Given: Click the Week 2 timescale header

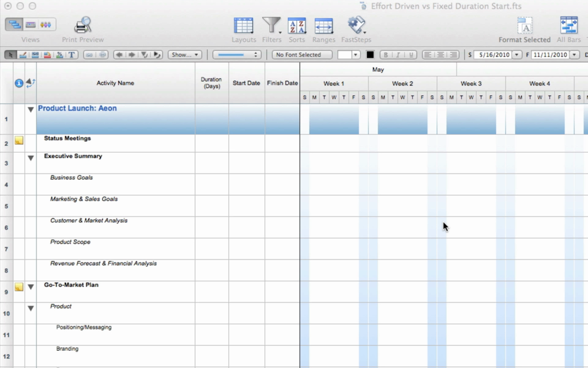Looking at the screenshot, I should coord(402,83).
